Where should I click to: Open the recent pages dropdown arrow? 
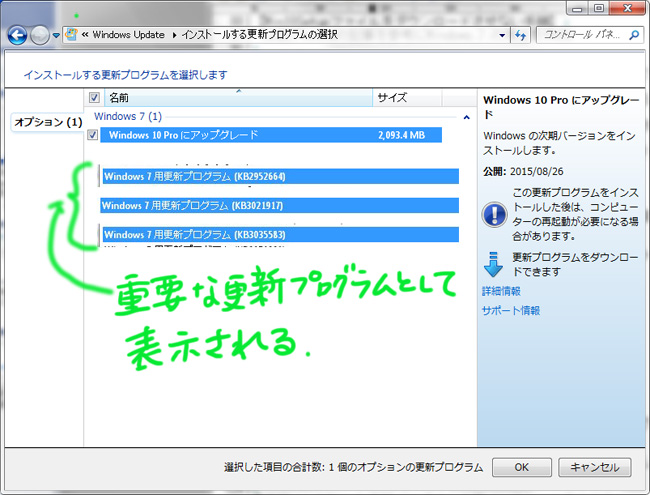pyautogui.click(x=57, y=36)
